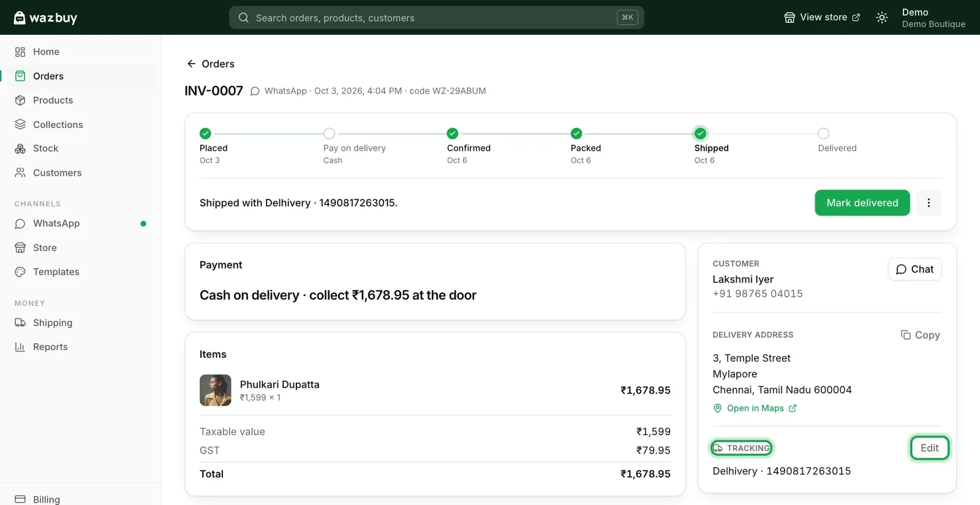The width and height of the screenshot is (980, 505).
Task: Click the Customers sidebar icon
Action: [20, 173]
